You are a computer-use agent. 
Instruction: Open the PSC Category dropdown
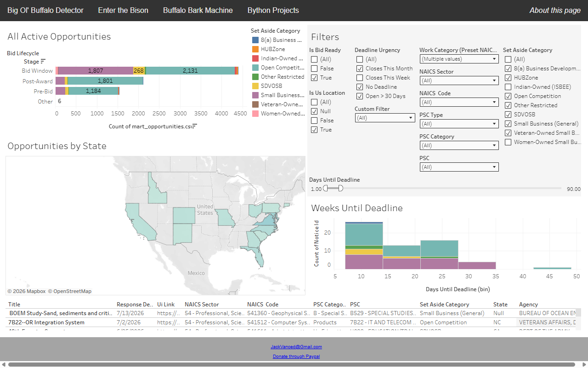[459, 145]
